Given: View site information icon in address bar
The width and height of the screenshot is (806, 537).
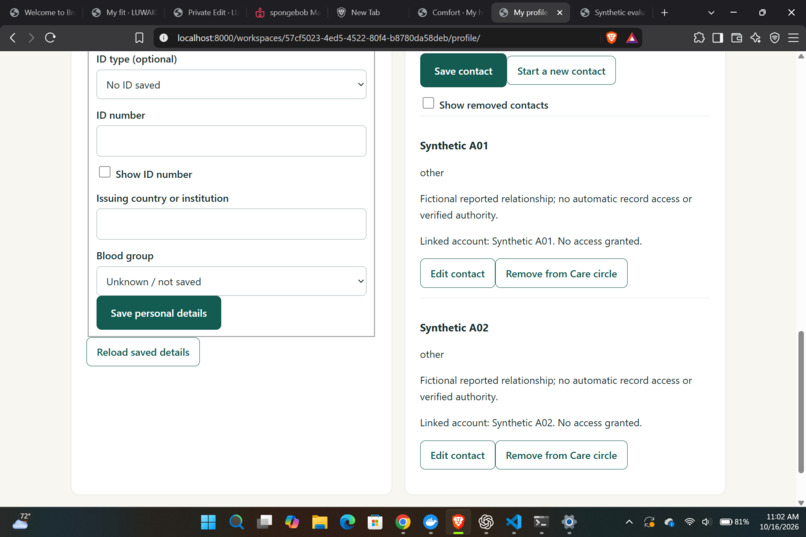Looking at the screenshot, I should [163, 38].
